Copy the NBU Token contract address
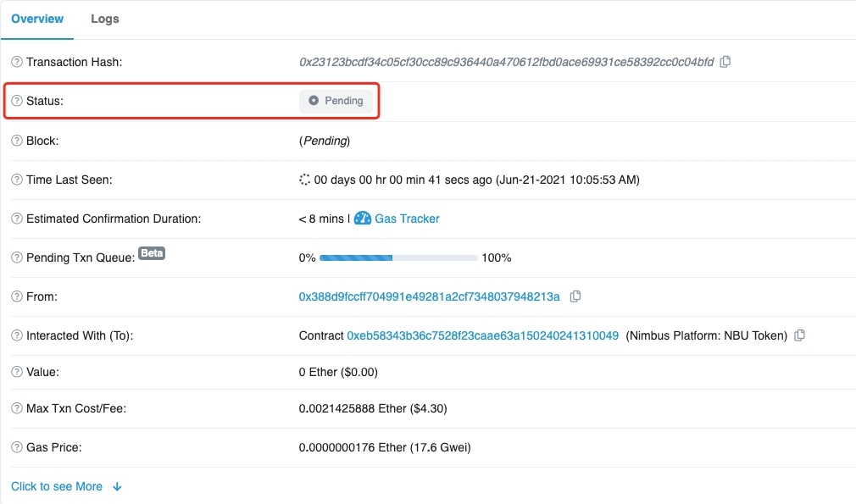 pos(799,335)
